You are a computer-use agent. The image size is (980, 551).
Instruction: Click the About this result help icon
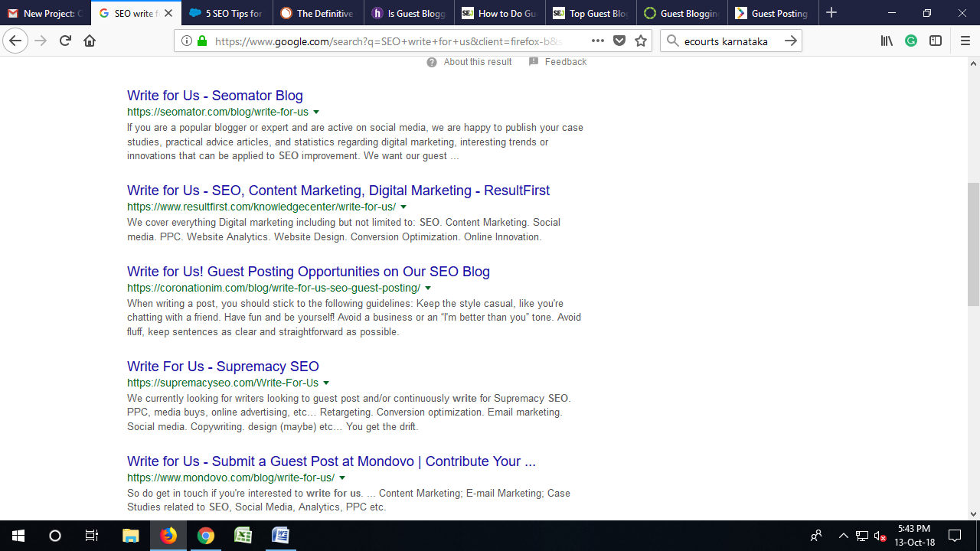click(x=432, y=62)
